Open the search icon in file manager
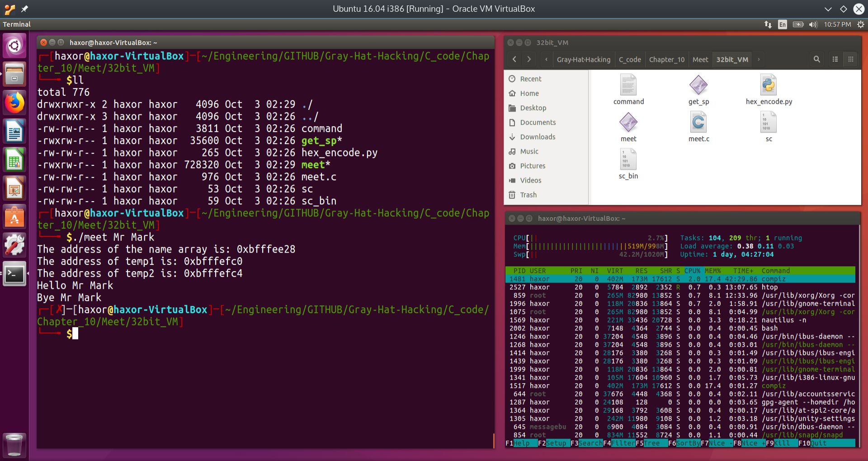 (x=816, y=59)
